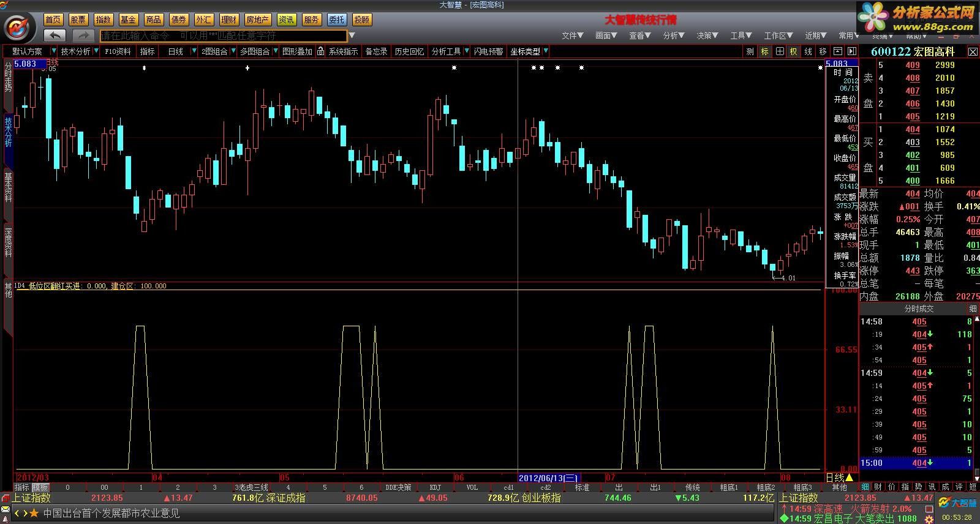Open the 细 detail tab in side panel
The image size is (980, 524).
[x=865, y=487]
